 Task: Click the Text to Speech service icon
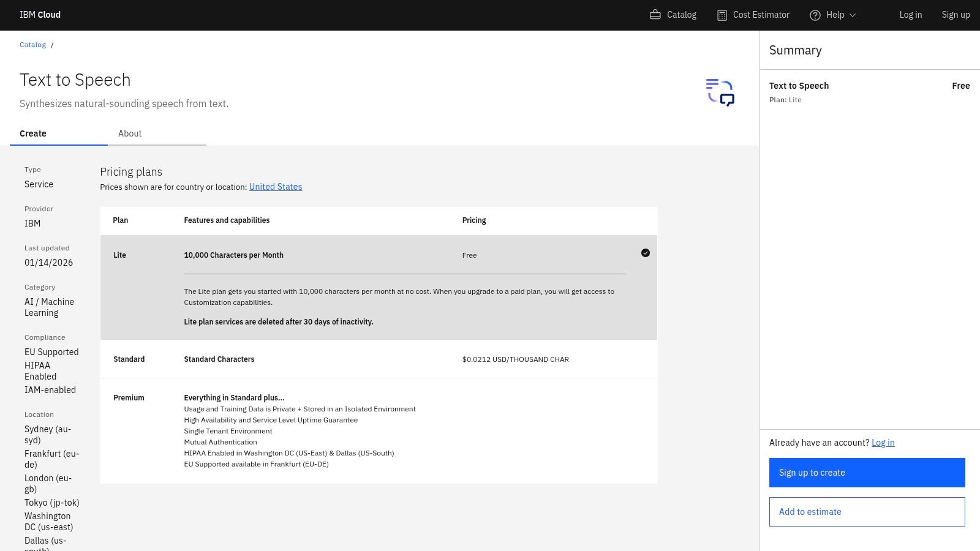click(720, 92)
